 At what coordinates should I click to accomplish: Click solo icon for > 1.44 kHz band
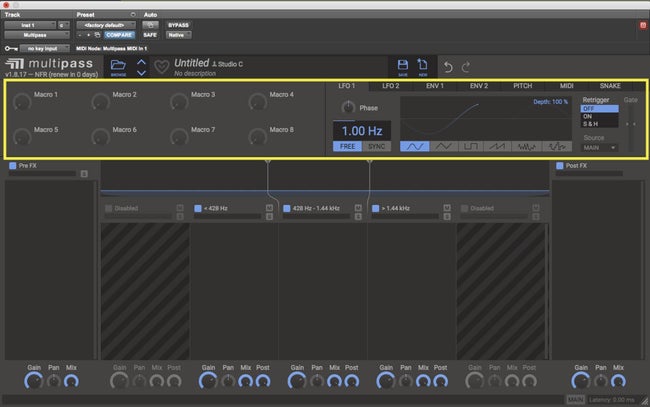[x=447, y=216]
